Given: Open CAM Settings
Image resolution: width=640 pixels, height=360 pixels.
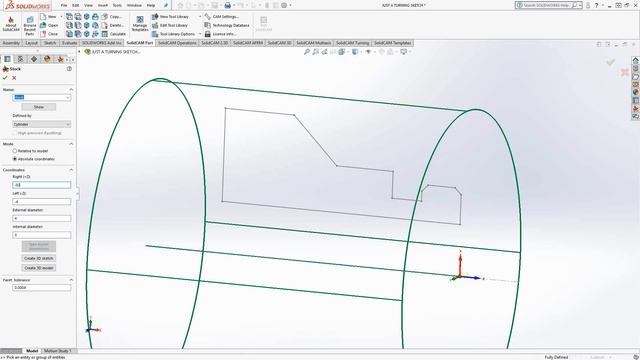Looking at the screenshot, I should click(222, 17).
